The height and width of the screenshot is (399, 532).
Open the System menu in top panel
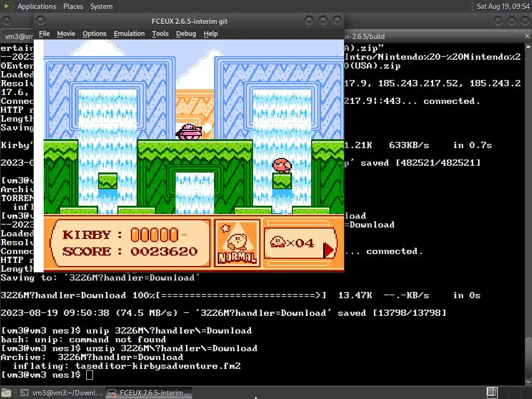point(101,6)
